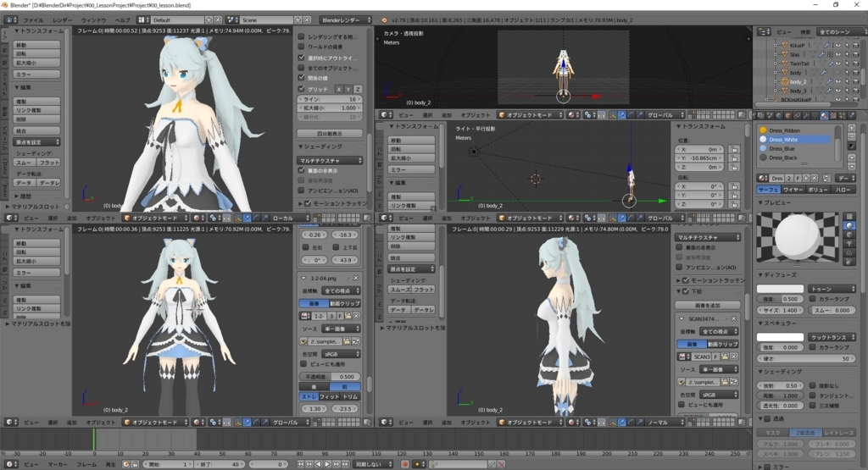Click the 画像を追加 button
Screen dimensions: 868x470
(708, 305)
